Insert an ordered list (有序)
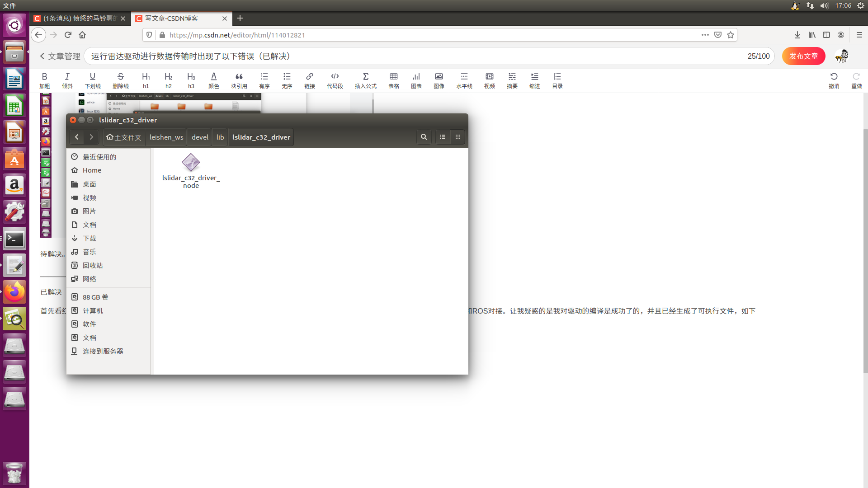 tap(264, 80)
